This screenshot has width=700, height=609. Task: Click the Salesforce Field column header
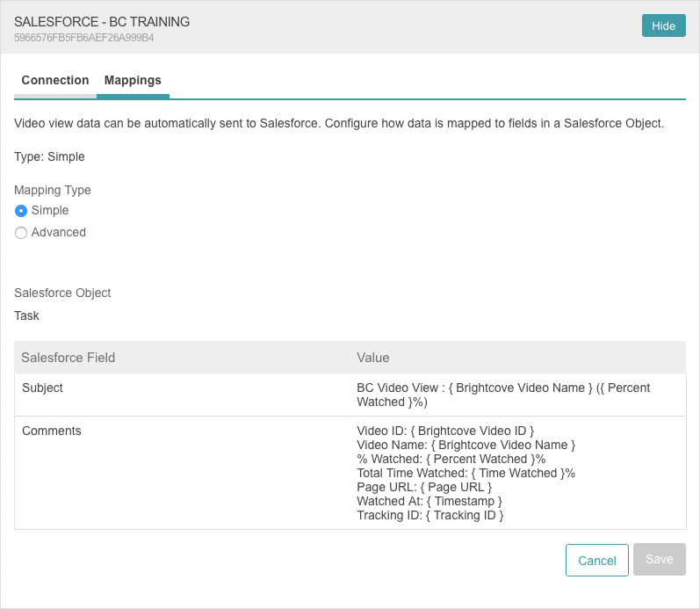click(69, 358)
